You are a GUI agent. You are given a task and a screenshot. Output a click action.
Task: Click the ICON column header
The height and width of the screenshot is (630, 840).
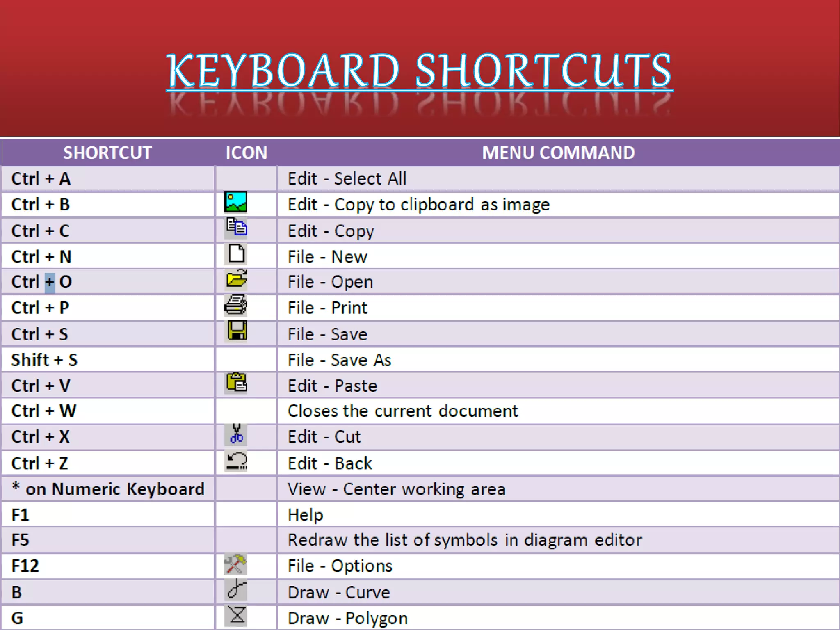point(246,153)
